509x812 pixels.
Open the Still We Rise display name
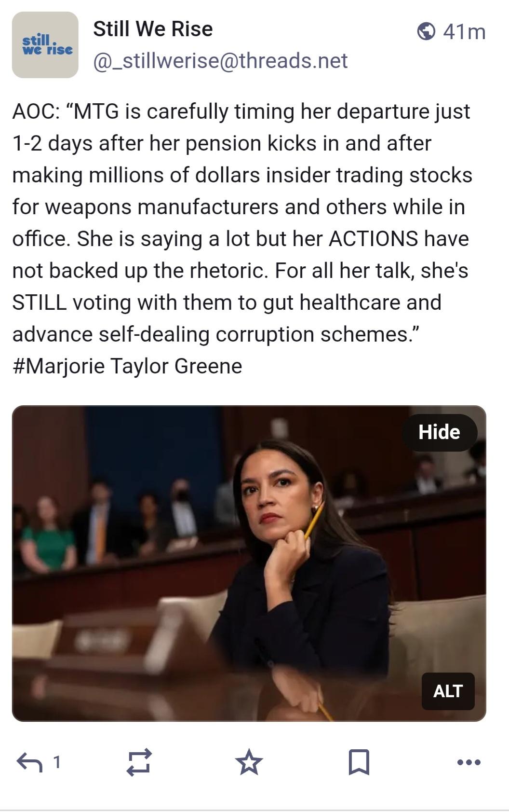[x=153, y=29]
